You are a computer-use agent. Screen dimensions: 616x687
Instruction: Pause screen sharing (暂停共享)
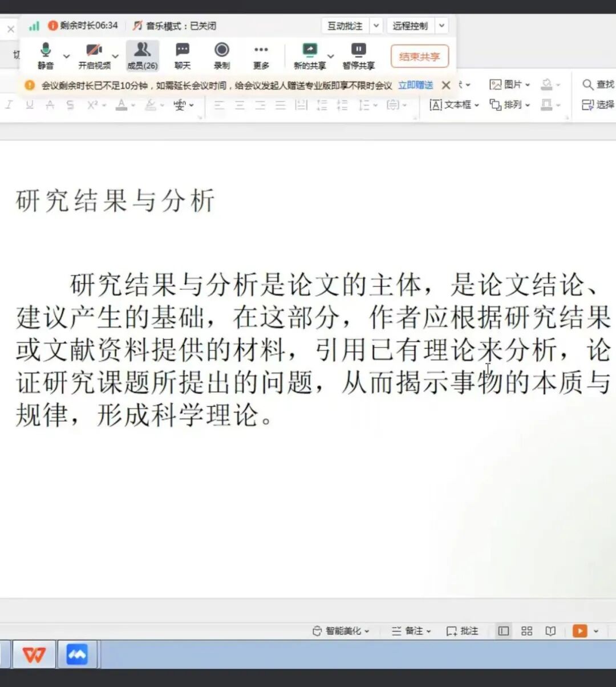(x=358, y=55)
